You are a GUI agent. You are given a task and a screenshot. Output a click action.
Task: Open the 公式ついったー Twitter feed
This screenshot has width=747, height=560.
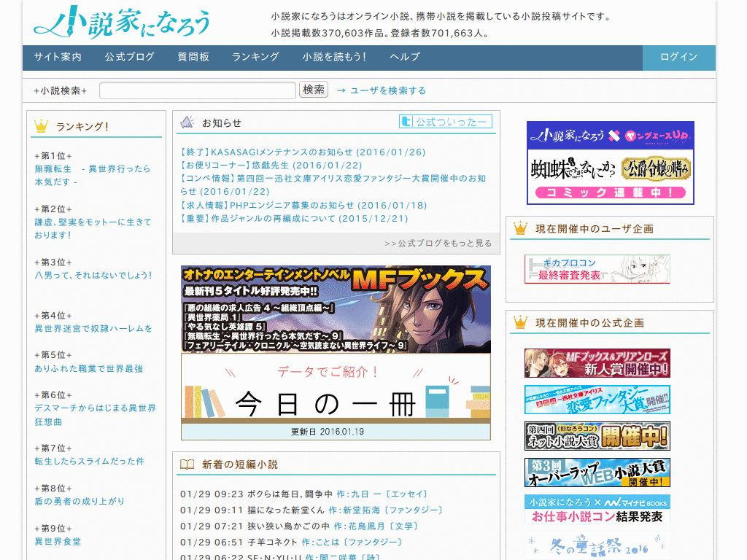[x=447, y=121]
